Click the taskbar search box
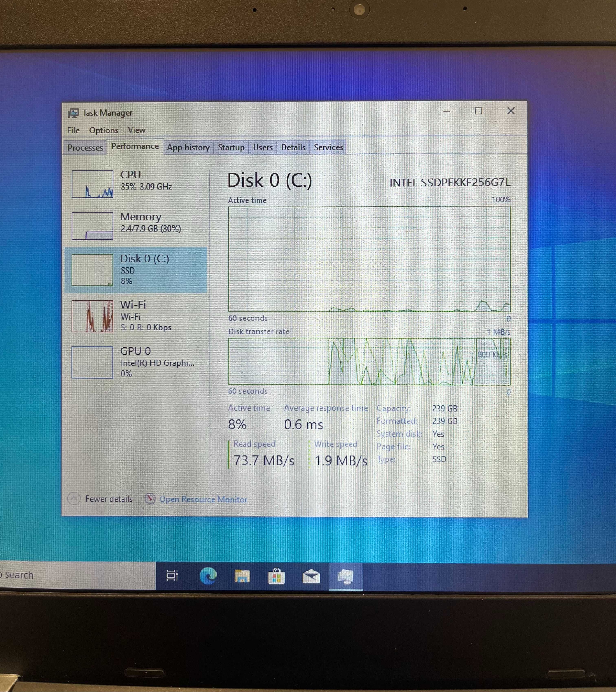Image resolution: width=616 pixels, height=692 pixels. [x=77, y=575]
